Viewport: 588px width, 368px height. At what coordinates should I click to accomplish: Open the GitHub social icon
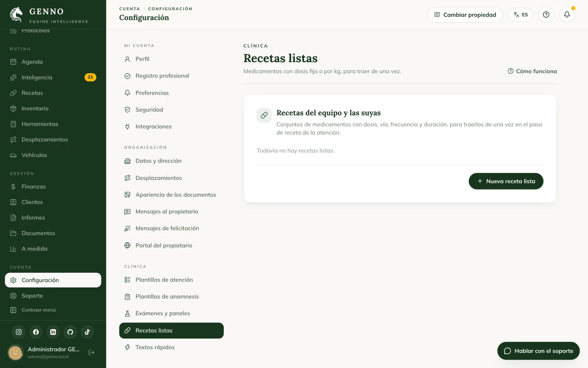(70, 332)
